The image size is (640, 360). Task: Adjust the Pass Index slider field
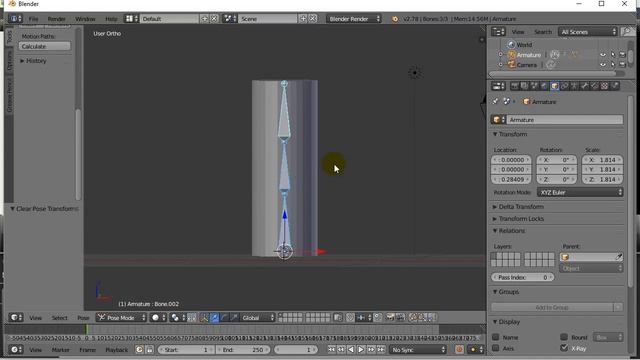pos(522,277)
